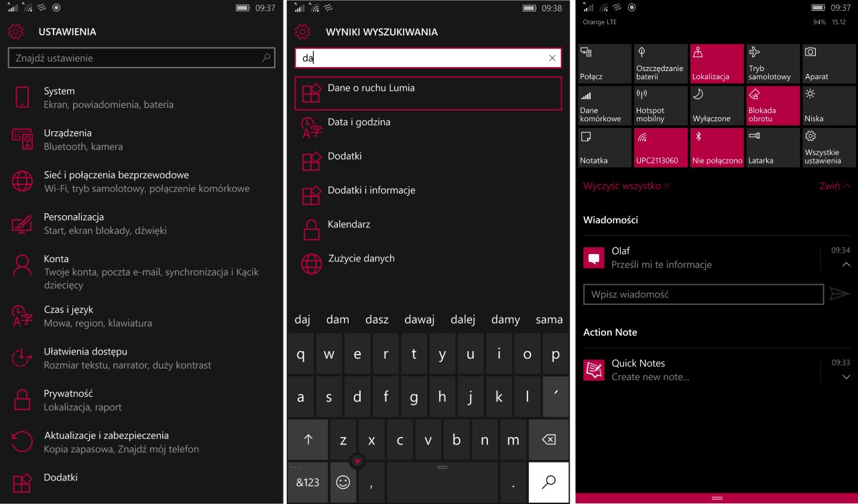Tap the spacebar key
This screenshot has height=504, width=858.
click(442, 482)
